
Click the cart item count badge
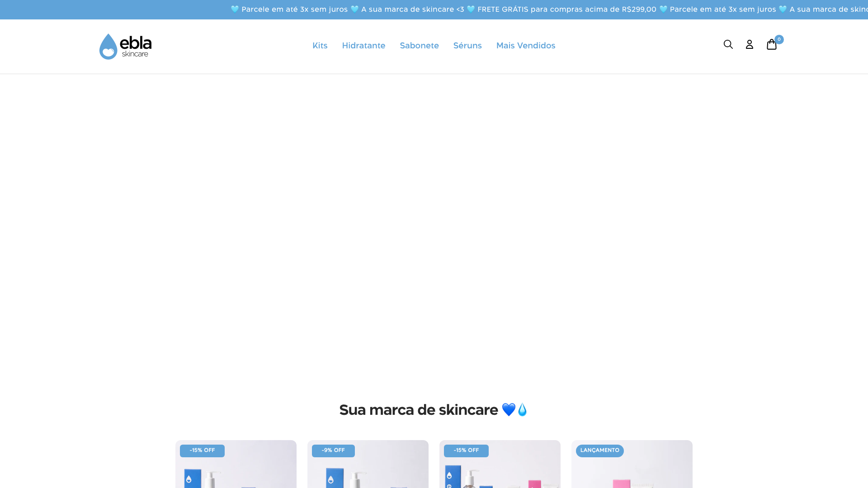pyautogui.click(x=779, y=39)
